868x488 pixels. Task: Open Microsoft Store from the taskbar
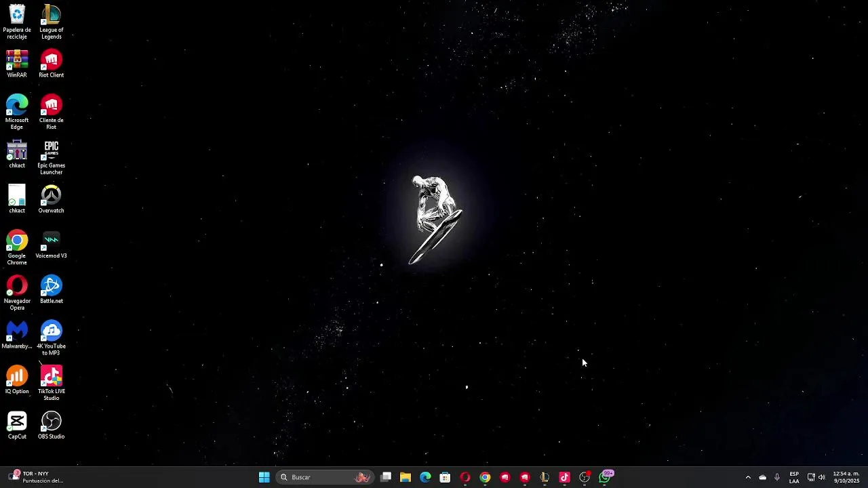click(x=445, y=477)
